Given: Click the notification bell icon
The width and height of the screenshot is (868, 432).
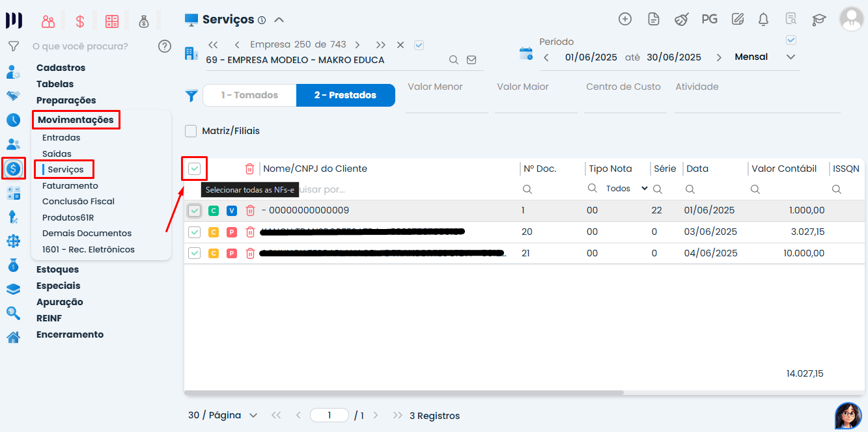Looking at the screenshot, I should pyautogui.click(x=764, y=20).
